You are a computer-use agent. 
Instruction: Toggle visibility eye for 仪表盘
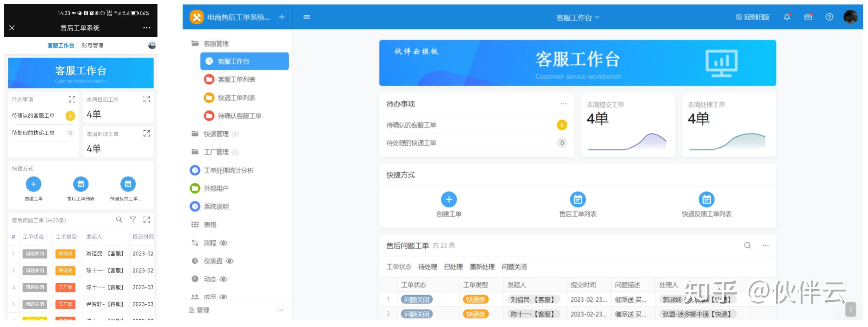230,261
